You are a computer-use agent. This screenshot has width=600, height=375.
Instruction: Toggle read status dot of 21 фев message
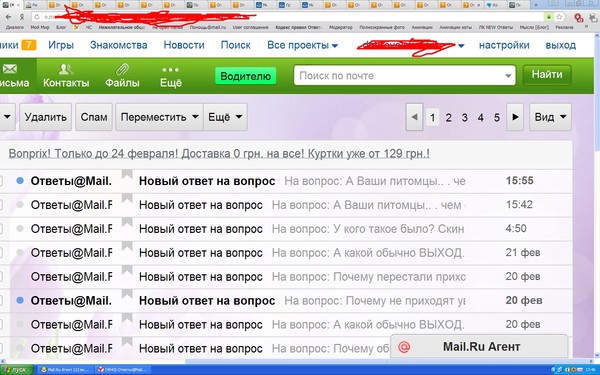pos(20,253)
